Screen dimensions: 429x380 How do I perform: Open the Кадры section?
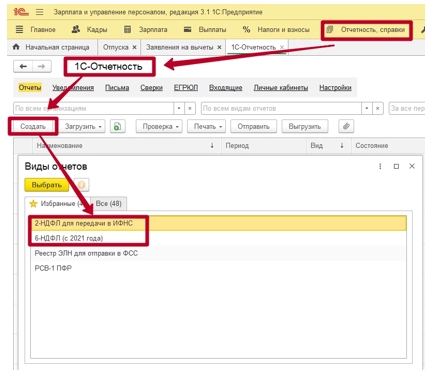pyautogui.click(x=89, y=30)
